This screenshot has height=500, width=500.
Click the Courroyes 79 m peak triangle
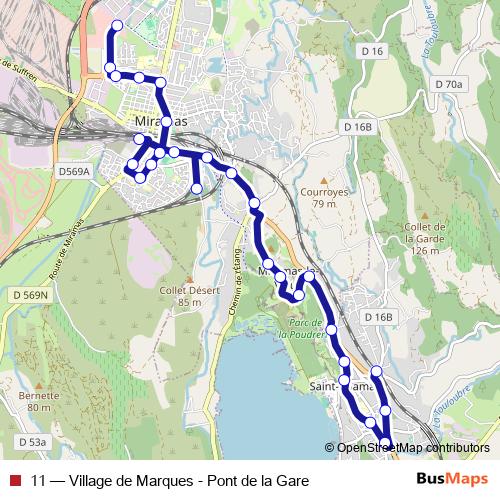[324, 181]
